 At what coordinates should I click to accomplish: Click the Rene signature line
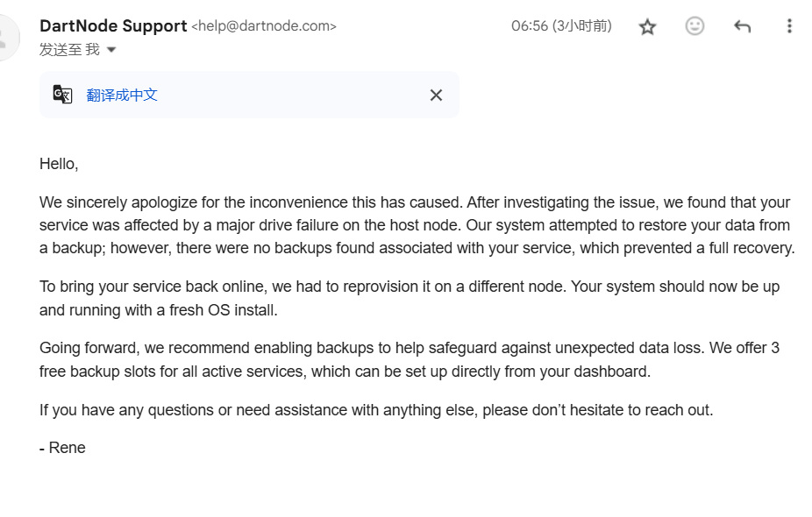tap(62, 448)
